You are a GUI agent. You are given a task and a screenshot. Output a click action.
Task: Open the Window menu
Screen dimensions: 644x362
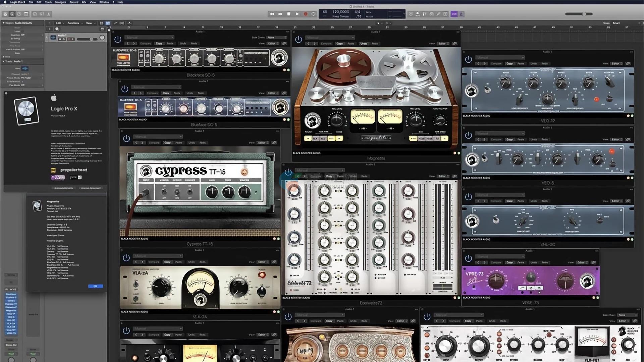point(104,2)
